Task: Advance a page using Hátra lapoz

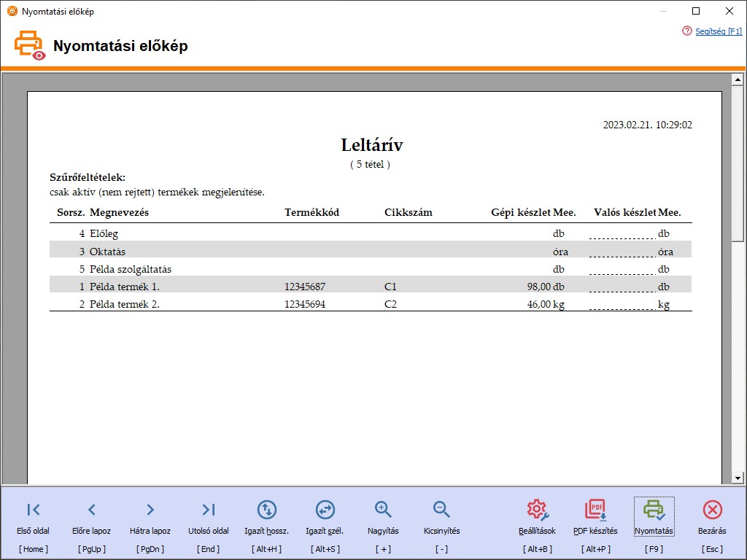Action: pos(150,510)
